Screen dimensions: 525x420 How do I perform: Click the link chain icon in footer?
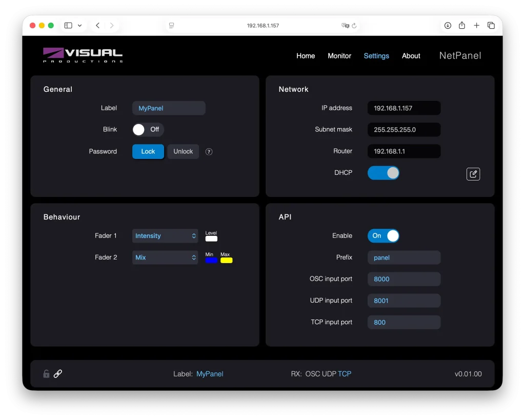coord(58,374)
